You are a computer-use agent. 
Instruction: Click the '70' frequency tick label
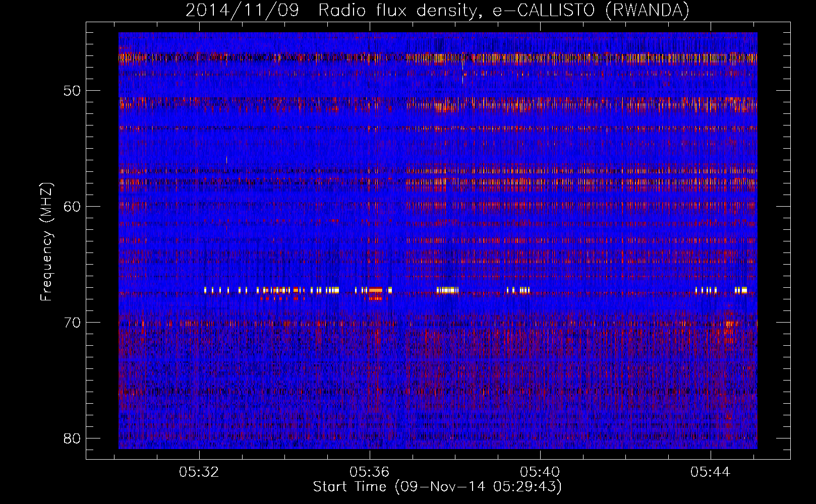click(x=72, y=323)
